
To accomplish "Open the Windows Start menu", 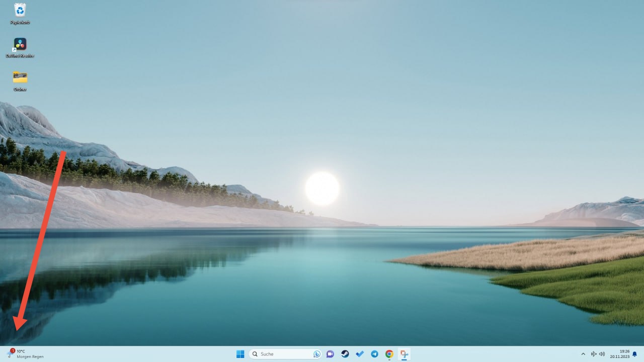I will click(x=240, y=354).
